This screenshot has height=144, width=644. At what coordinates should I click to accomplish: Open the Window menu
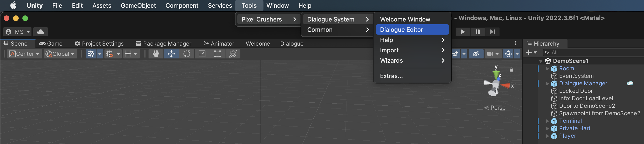277,6
